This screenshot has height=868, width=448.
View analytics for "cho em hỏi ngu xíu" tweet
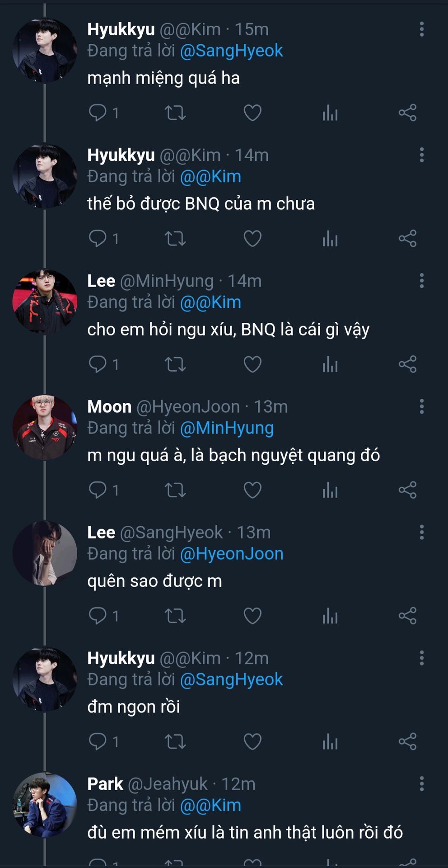330,364
